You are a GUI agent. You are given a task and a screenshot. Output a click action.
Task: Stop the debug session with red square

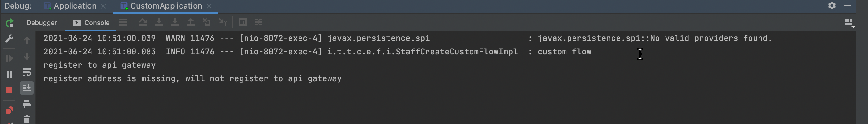(x=9, y=90)
